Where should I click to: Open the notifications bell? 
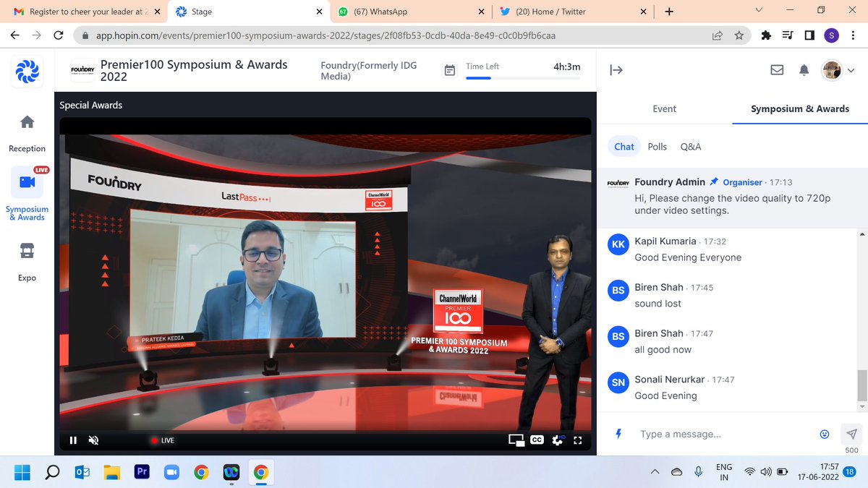(x=803, y=69)
